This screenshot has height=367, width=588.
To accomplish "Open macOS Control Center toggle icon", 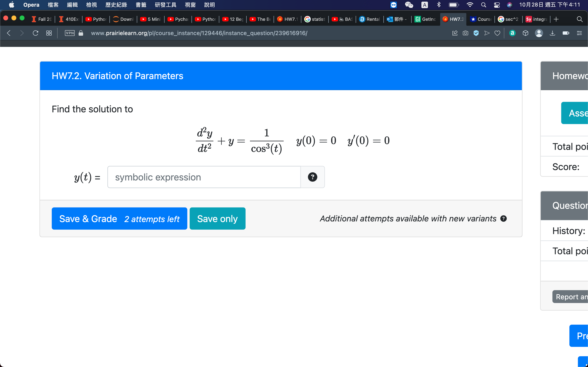I will point(497,5).
